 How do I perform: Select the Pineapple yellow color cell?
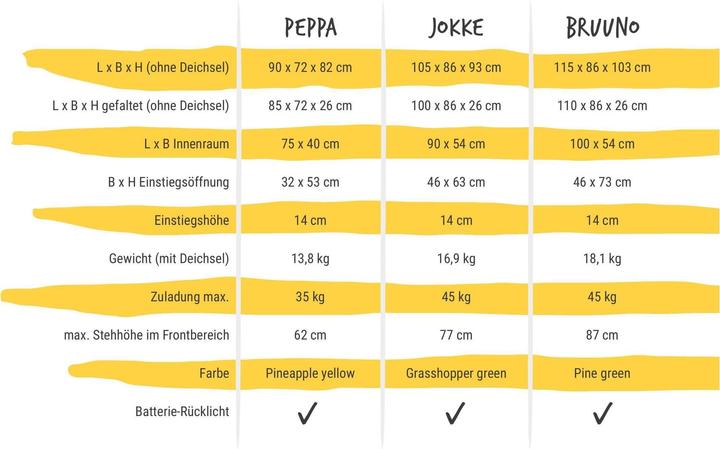[x=310, y=373]
